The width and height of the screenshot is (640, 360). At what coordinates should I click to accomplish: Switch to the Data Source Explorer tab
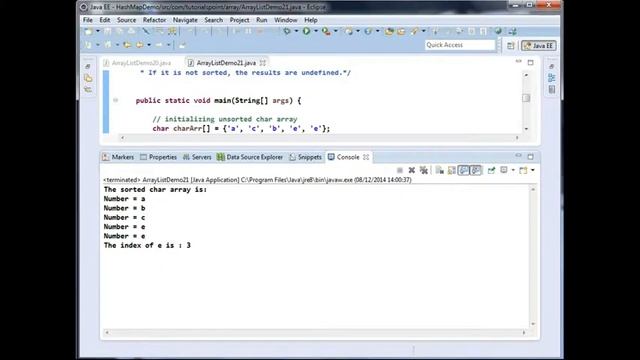pos(250,157)
